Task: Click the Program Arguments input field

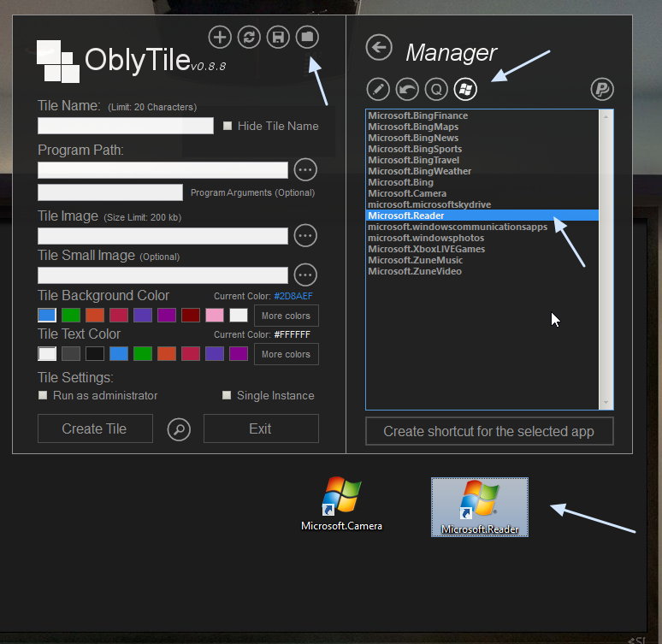Action: 110,192
